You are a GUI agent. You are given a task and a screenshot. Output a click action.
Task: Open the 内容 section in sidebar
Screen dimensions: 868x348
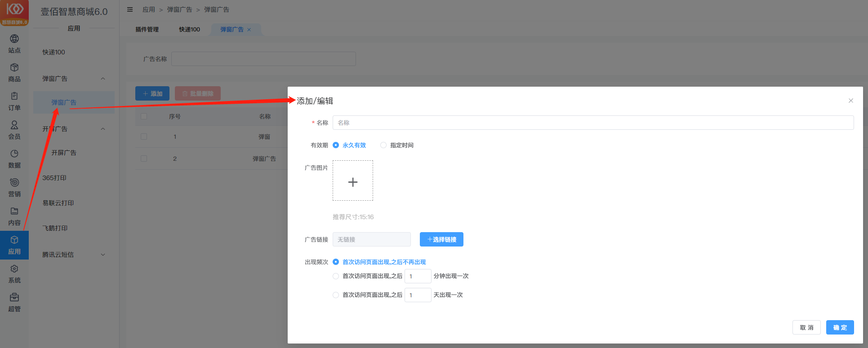(14, 216)
